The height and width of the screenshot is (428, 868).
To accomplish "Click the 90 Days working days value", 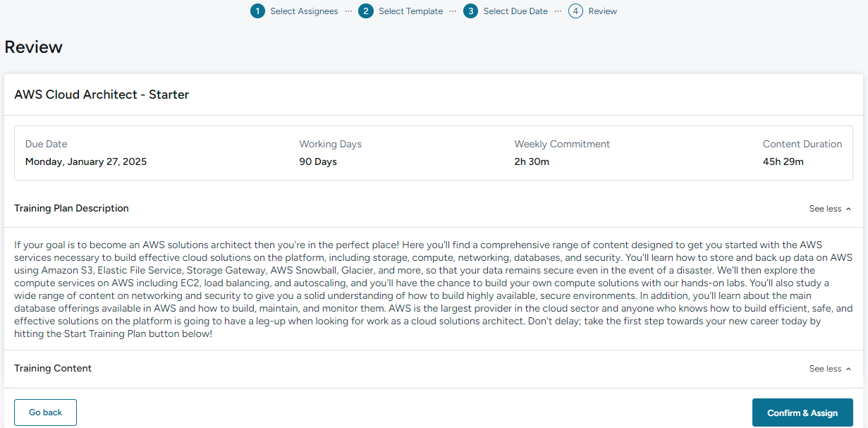I will click(x=318, y=161).
